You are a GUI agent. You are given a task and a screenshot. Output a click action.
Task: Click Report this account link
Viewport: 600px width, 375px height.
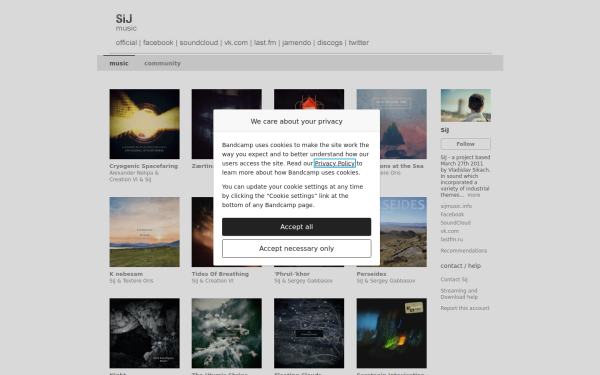(x=465, y=308)
